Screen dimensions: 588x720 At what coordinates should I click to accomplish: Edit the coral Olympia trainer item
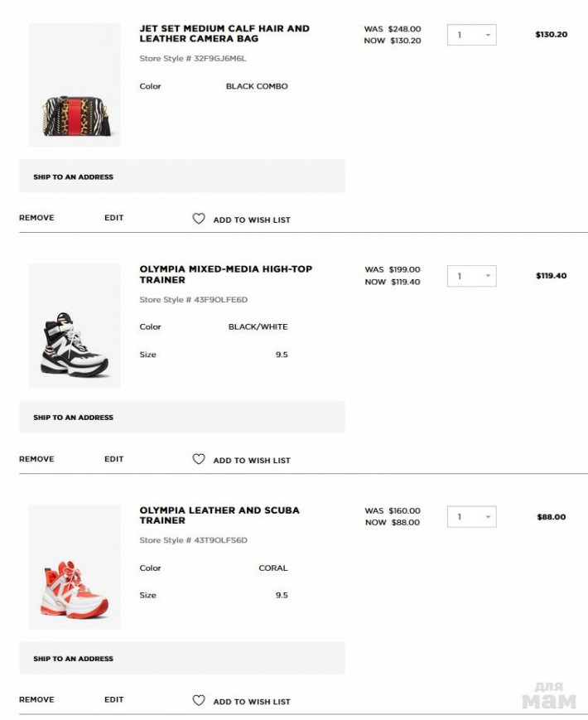click(113, 699)
